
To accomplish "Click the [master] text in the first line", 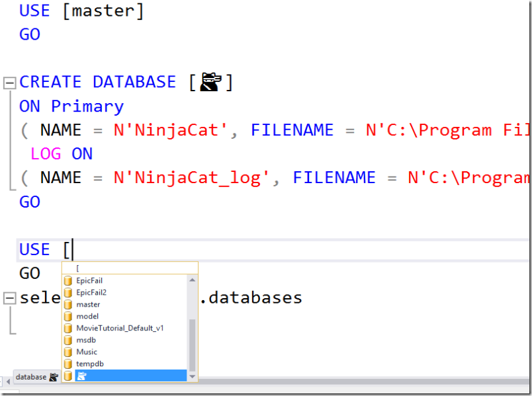I will point(103,11).
